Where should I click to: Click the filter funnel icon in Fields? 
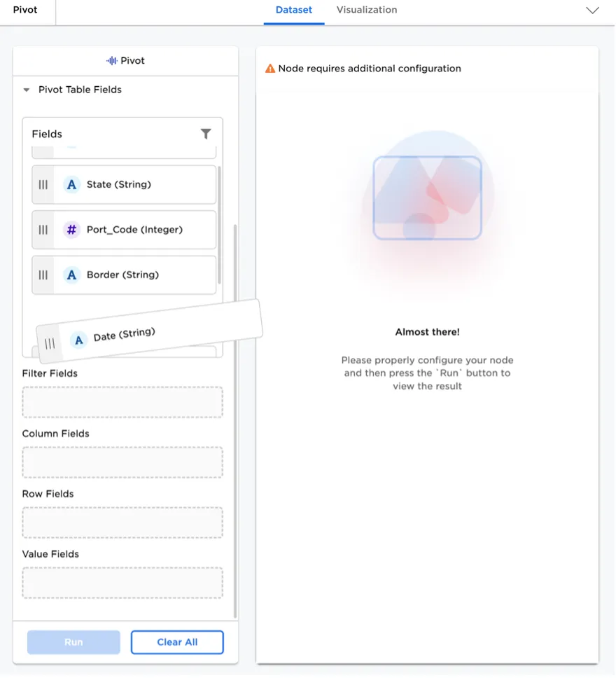(x=206, y=134)
